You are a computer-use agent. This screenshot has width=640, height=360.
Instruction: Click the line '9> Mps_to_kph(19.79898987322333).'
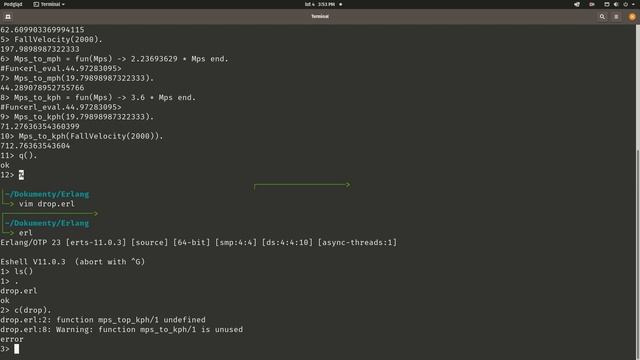(77, 117)
